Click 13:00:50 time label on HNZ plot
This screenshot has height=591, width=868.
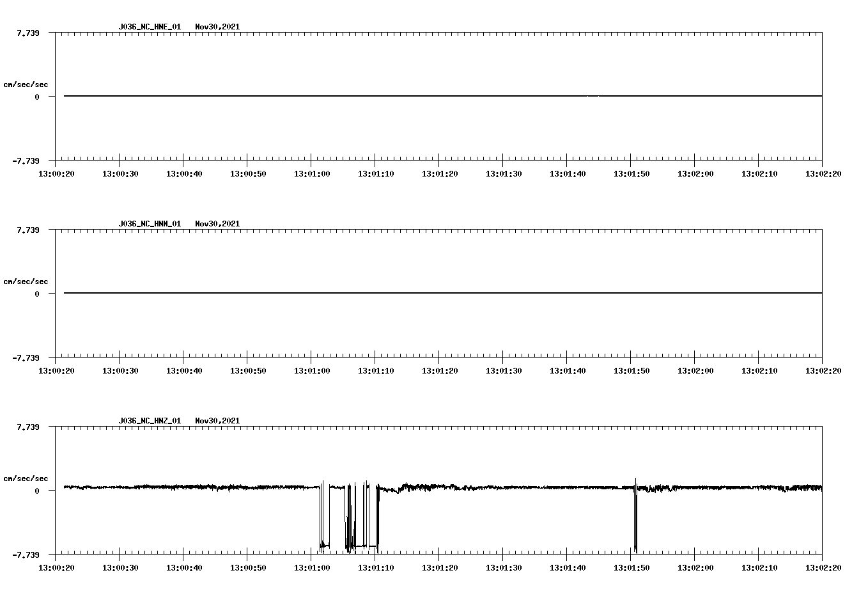pos(248,567)
